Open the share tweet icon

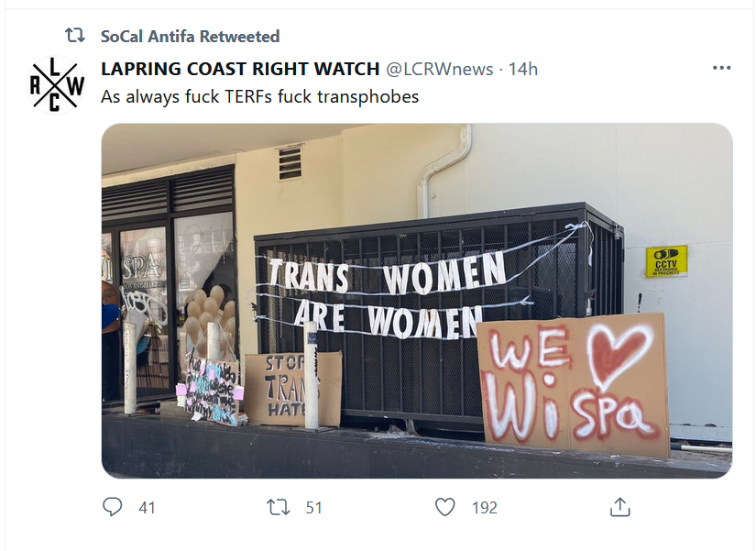pyautogui.click(x=620, y=507)
